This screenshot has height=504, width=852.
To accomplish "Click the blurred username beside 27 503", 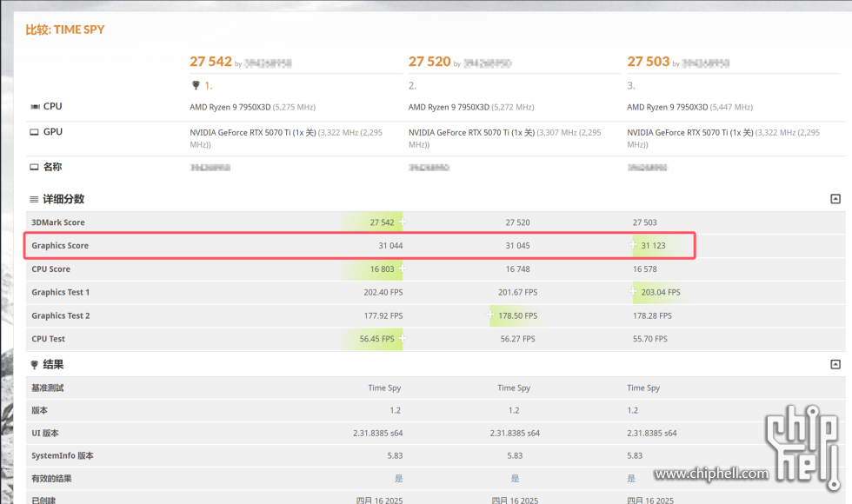I will pos(705,63).
